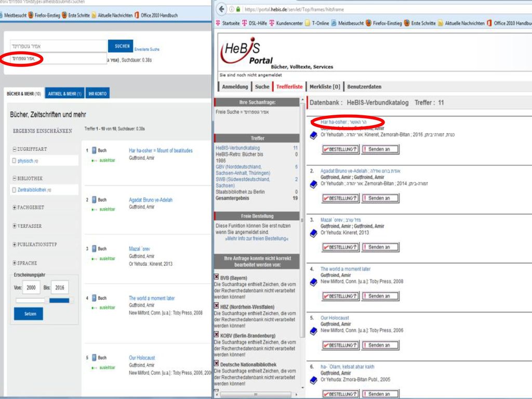
Task: Open Office 2010 Handbuch bookmark in the left window
Action: point(156,15)
